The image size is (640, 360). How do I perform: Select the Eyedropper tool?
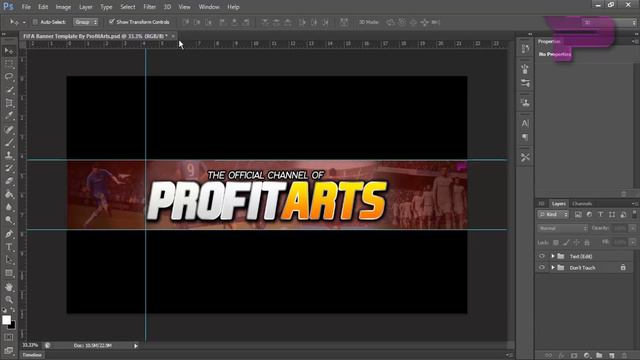9,116
